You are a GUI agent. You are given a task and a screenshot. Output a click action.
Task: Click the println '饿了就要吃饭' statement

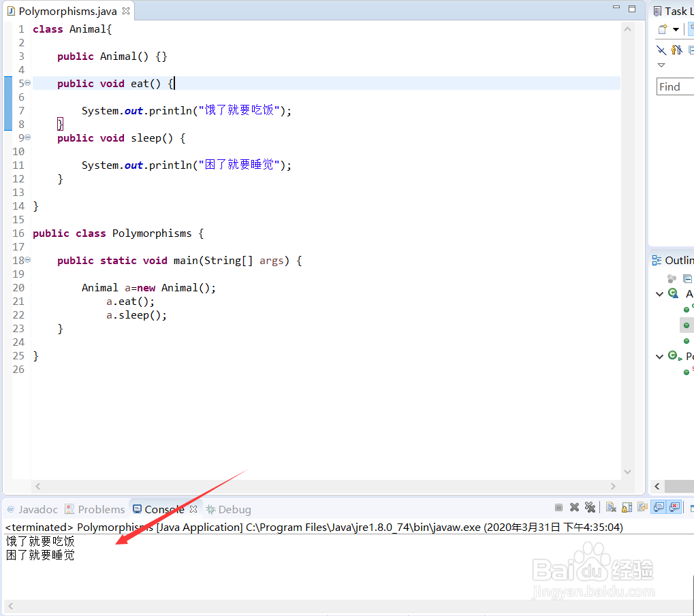tap(187, 110)
